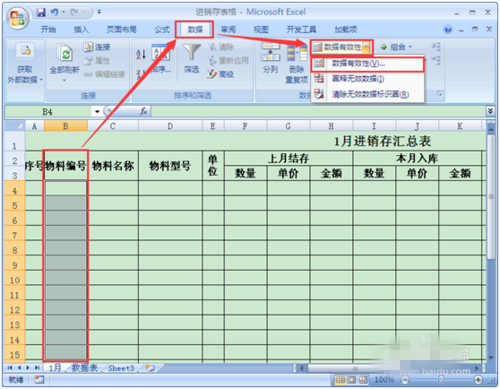
Task: Click the Filter funnel icon
Action: click(191, 53)
